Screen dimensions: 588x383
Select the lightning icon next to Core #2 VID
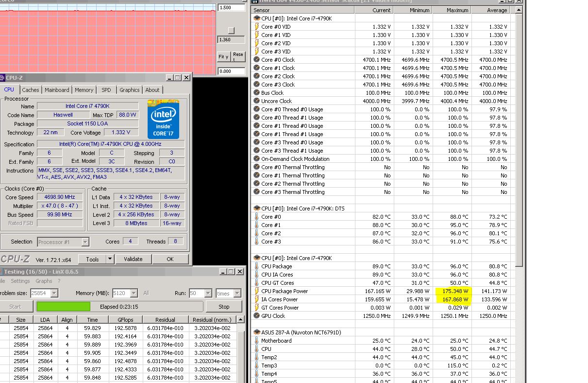[x=257, y=43]
